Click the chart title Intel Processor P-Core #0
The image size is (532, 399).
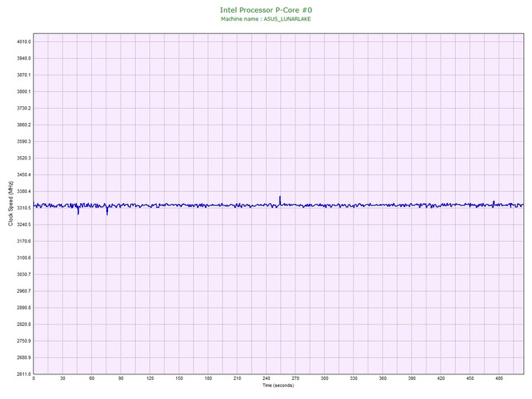point(265,10)
